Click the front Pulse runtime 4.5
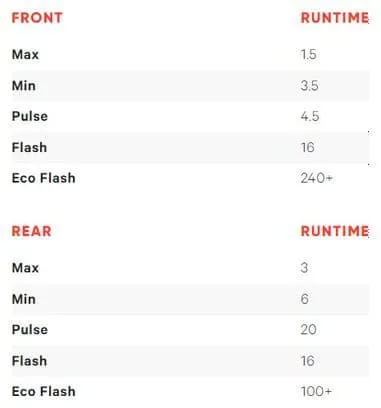Screen dimensions: 381x408 click(x=310, y=116)
